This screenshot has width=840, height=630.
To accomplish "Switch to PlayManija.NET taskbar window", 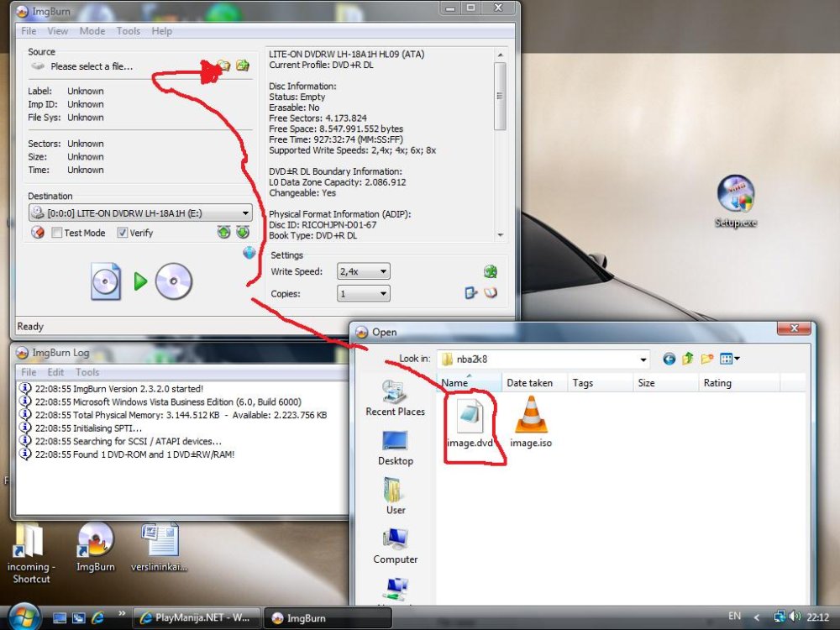I will click(x=196, y=617).
